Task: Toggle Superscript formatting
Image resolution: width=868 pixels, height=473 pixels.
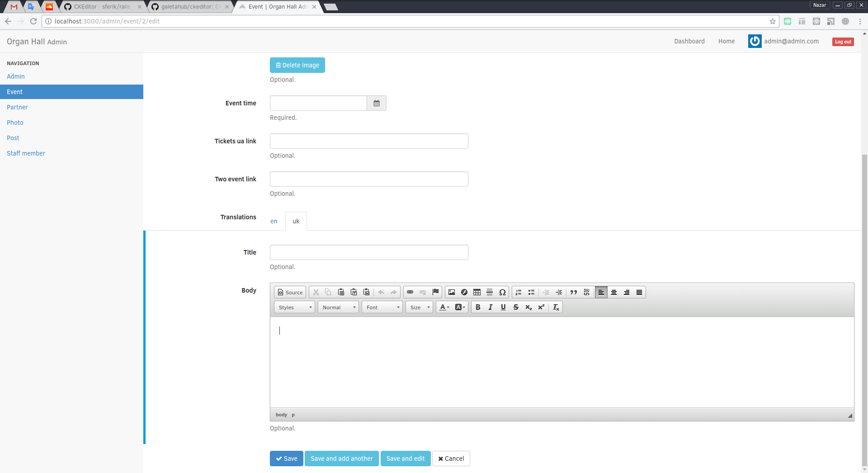Action: tap(541, 307)
